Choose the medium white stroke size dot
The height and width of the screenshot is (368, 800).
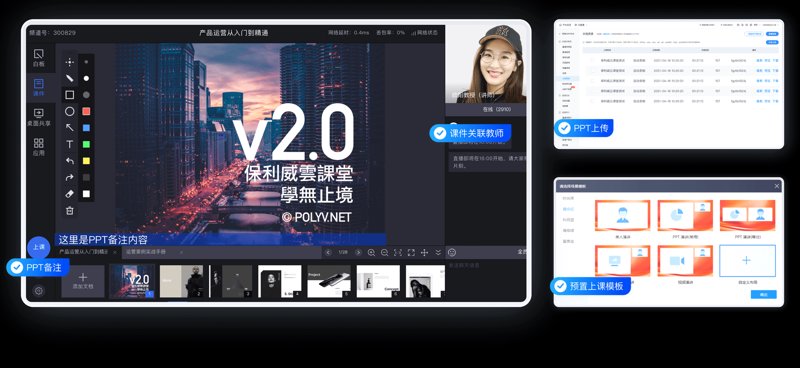coord(86,78)
